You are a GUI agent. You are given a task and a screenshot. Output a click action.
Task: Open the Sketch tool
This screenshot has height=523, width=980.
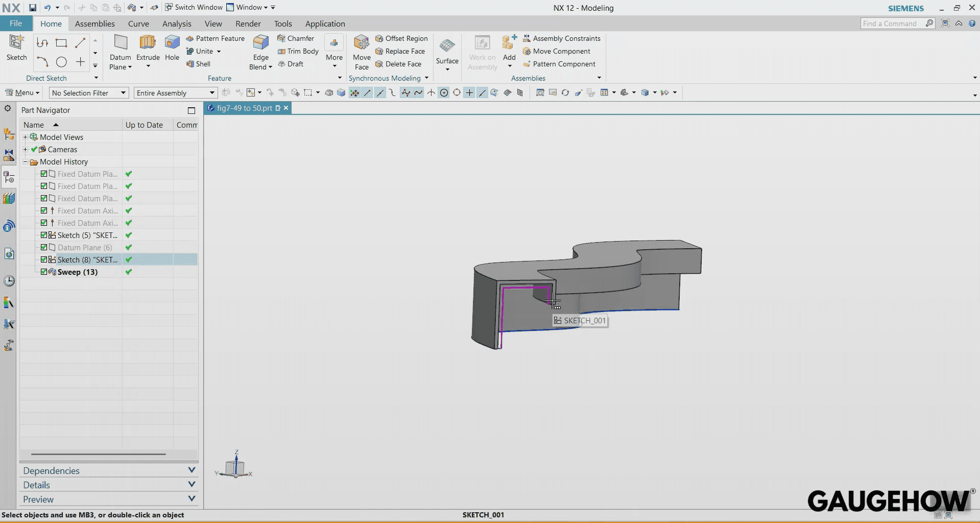(x=16, y=49)
